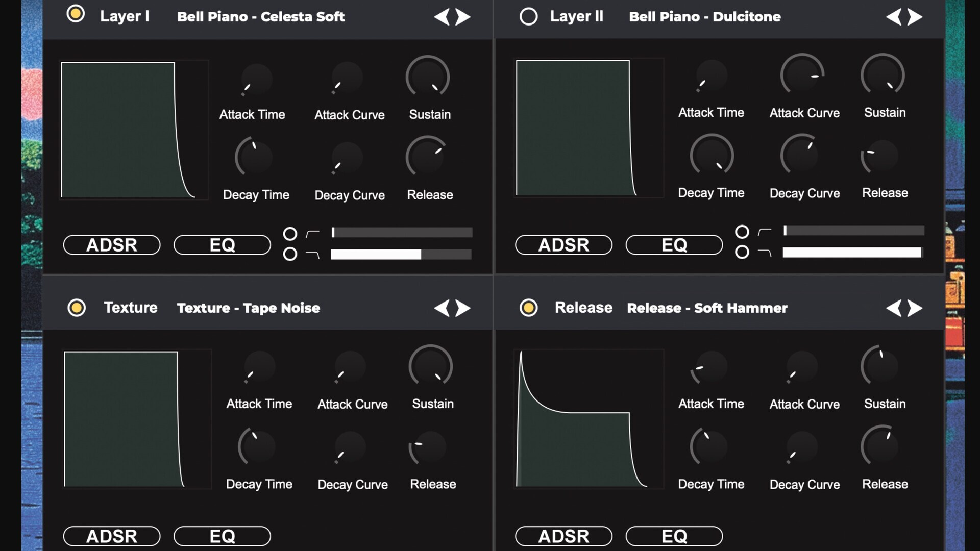Open Texture ADSR tab
980x551 pixels.
pyautogui.click(x=112, y=536)
